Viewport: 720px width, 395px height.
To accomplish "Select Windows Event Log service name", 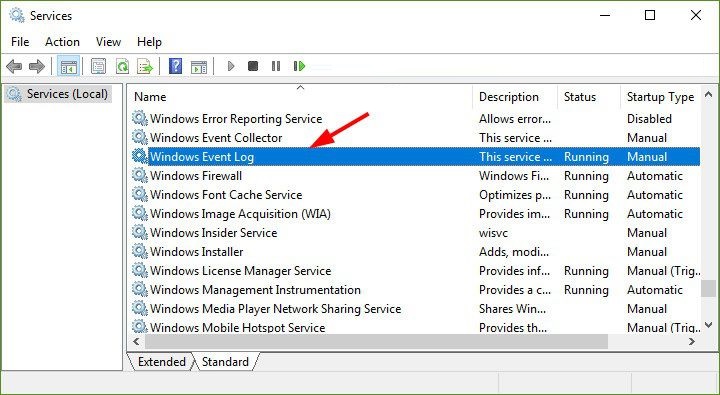I will 202,157.
